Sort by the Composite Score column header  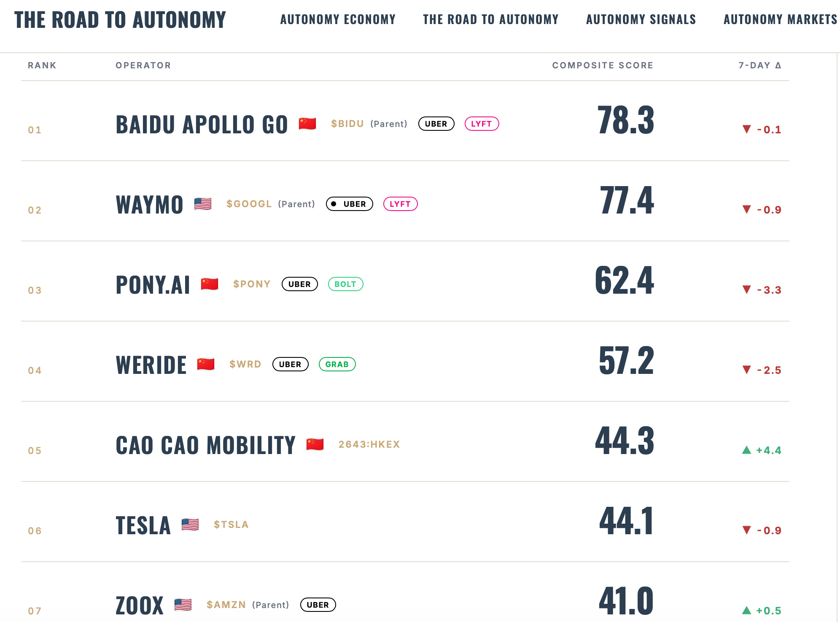603,65
